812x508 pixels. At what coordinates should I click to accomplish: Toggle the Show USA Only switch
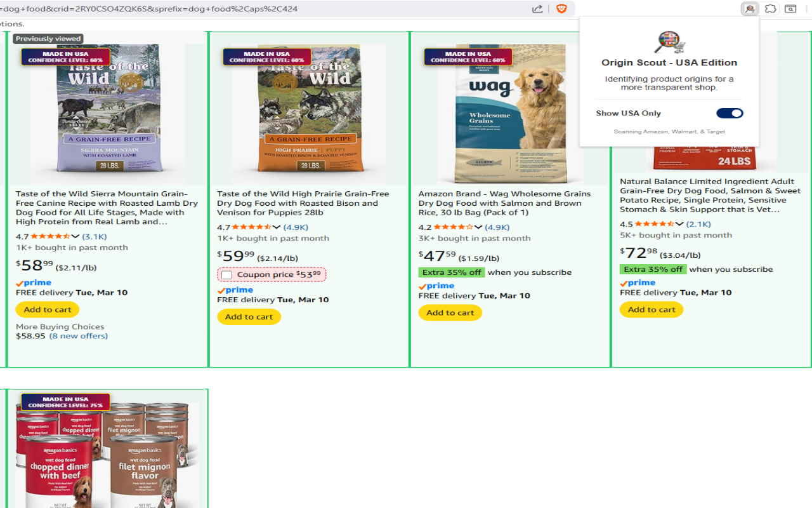pos(730,113)
